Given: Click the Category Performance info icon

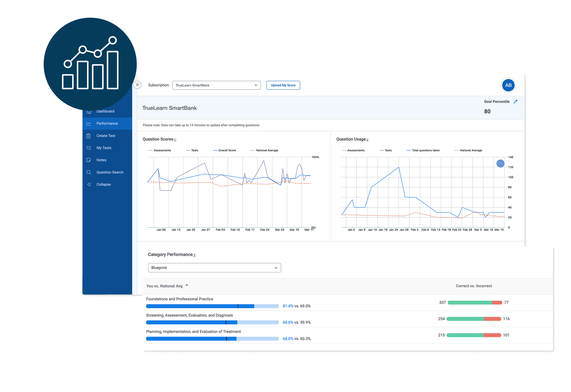Looking at the screenshot, I should [x=194, y=255].
